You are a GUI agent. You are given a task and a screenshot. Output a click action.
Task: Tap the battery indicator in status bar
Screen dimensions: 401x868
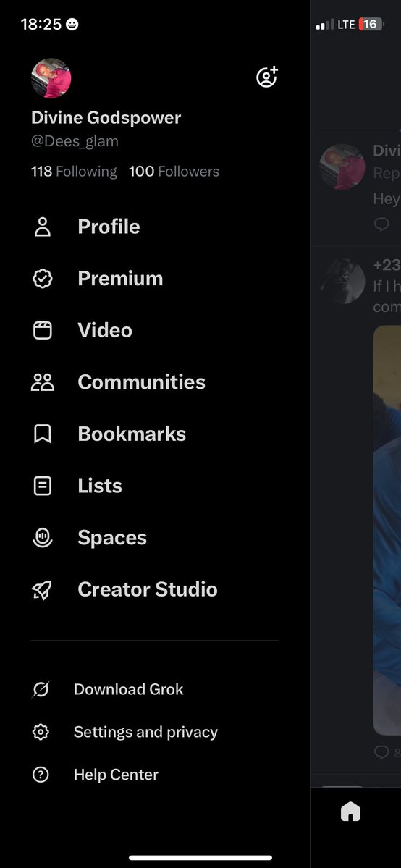pyautogui.click(x=371, y=25)
